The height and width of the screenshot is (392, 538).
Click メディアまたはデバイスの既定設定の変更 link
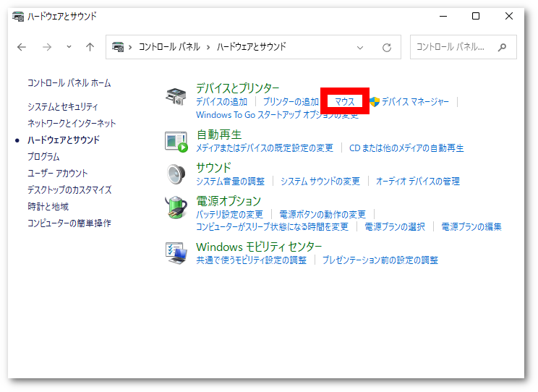tap(264, 148)
